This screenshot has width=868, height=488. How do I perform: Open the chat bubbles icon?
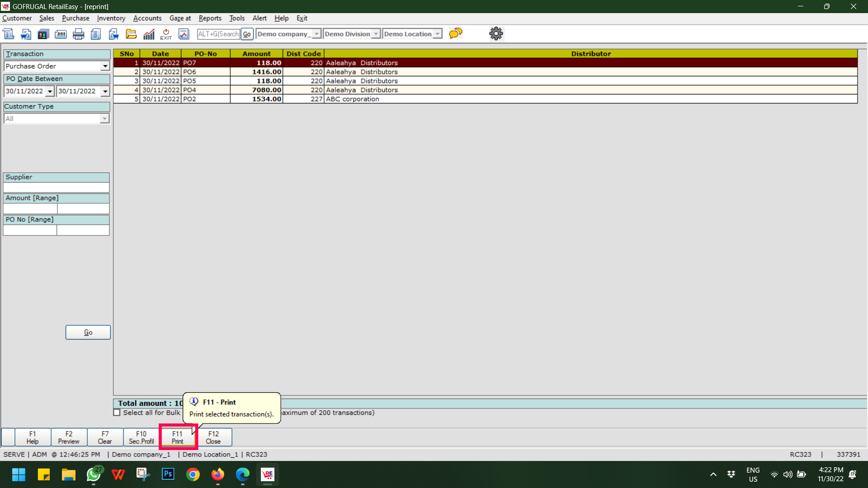pos(455,33)
